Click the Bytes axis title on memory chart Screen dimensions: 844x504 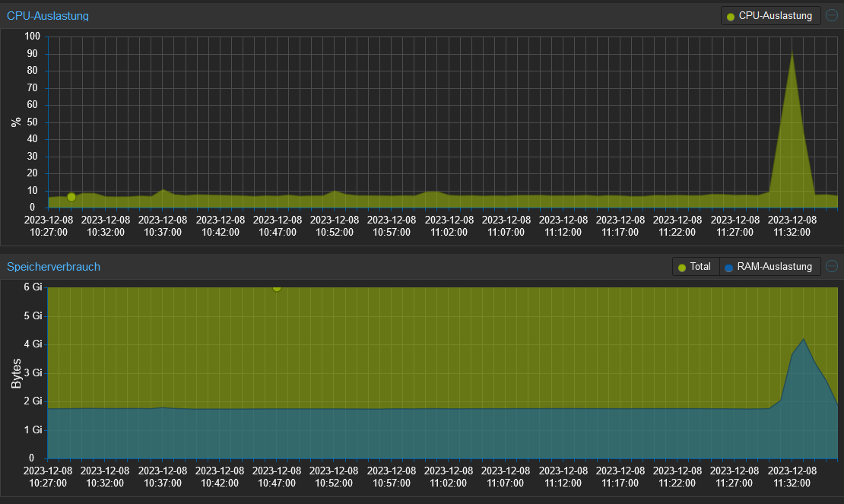pos(16,373)
